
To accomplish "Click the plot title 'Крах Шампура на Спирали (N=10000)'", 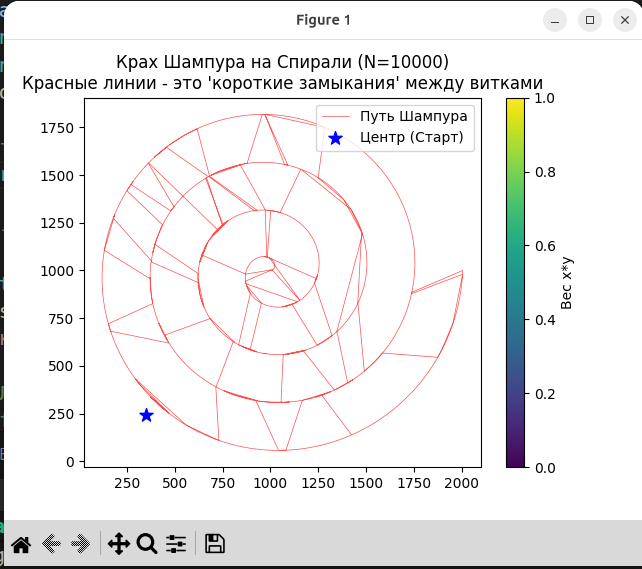I will click(x=283, y=62).
